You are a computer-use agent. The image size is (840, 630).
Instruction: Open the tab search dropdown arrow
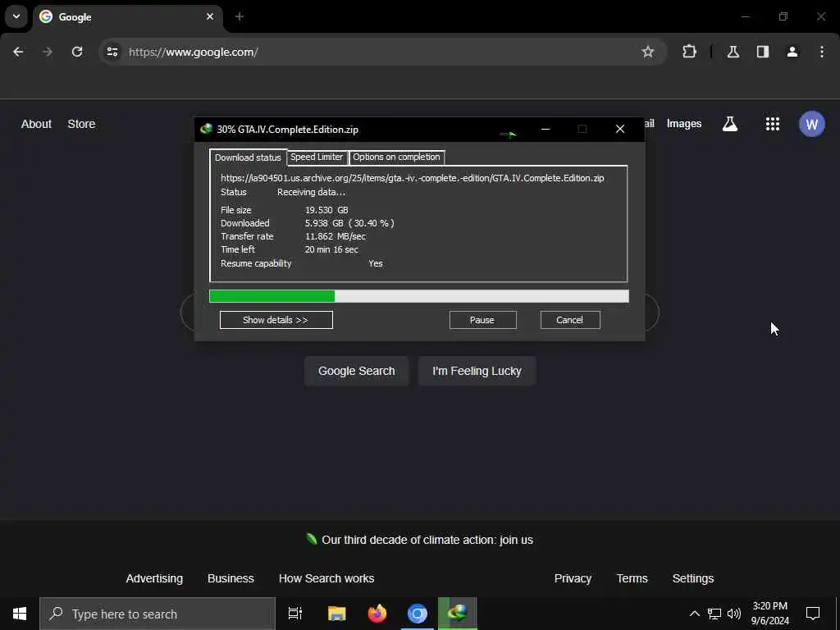point(16,16)
